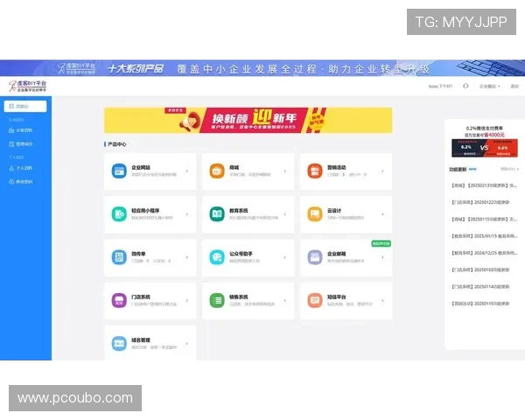The height and width of the screenshot is (420, 525).
Task: Click the platform logo in the white header
Action: pos(27,86)
